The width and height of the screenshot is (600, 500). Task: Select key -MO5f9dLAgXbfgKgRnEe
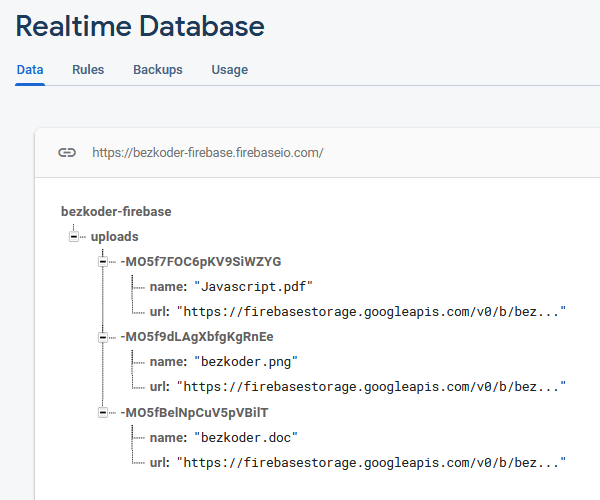coord(197,337)
